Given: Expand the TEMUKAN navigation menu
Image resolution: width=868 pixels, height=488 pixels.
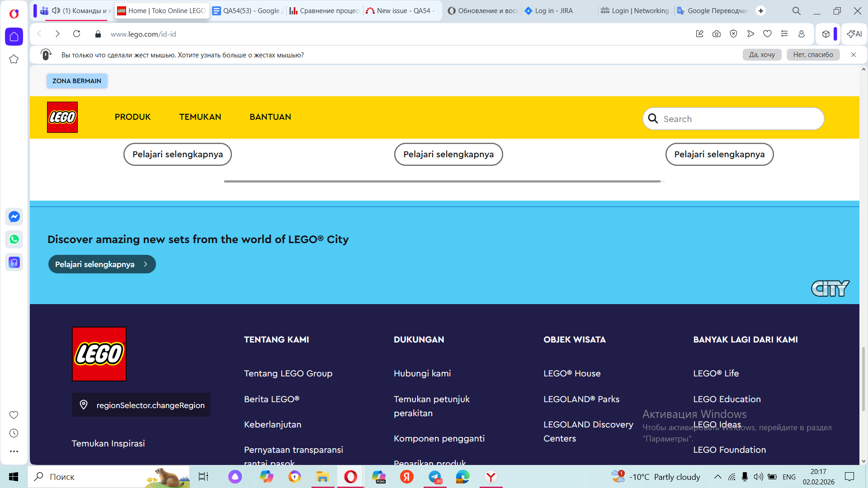Looking at the screenshot, I should 200,117.
